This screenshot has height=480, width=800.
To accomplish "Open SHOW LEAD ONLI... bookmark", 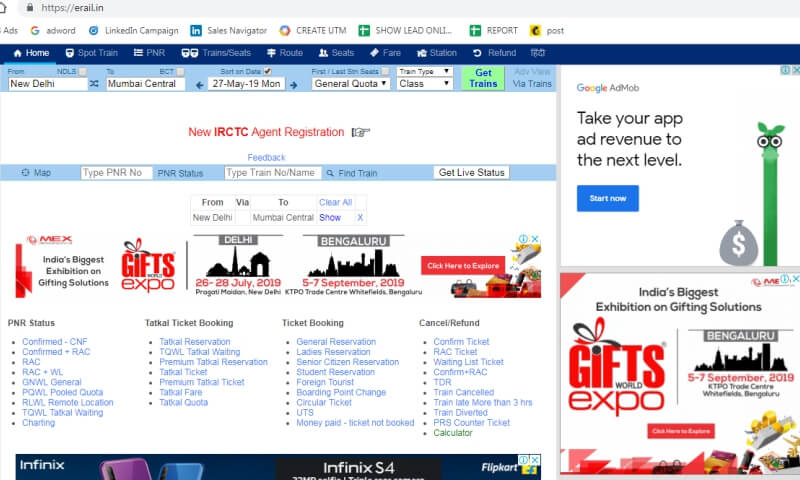I will coord(405,31).
